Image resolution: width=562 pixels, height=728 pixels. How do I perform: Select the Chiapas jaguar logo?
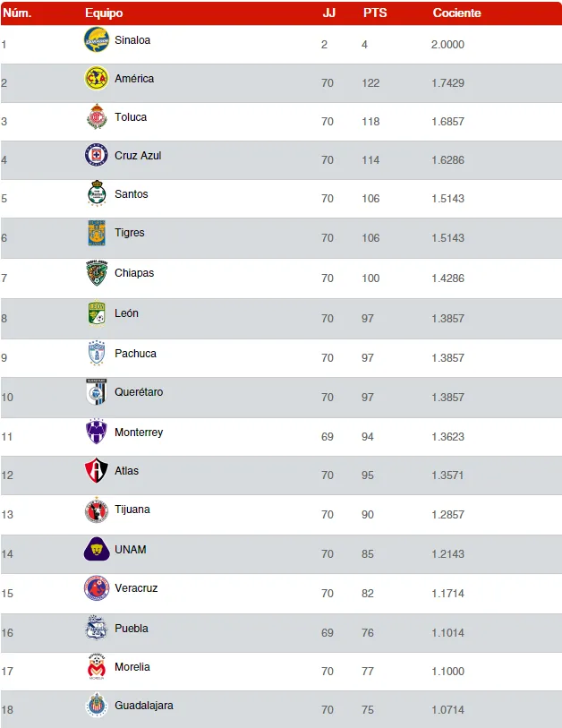97,273
